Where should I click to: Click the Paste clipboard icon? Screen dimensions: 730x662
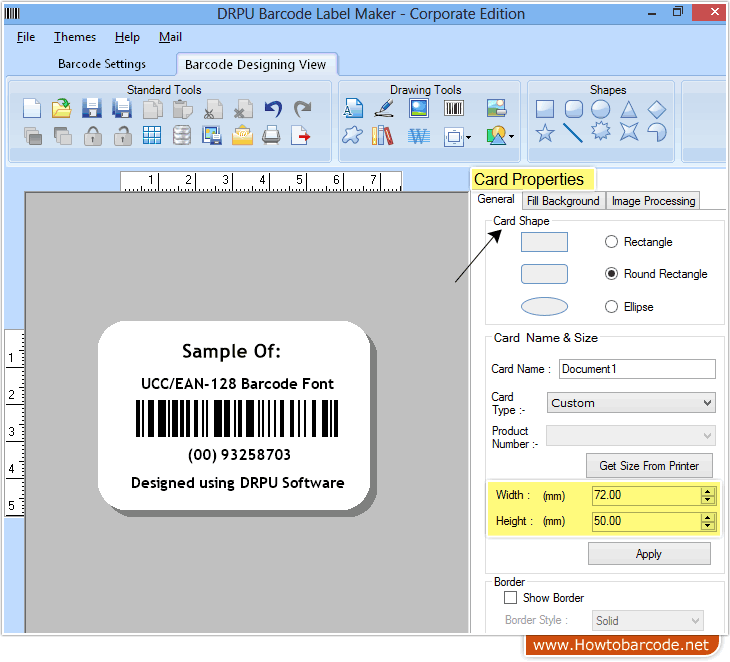click(182, 109)
